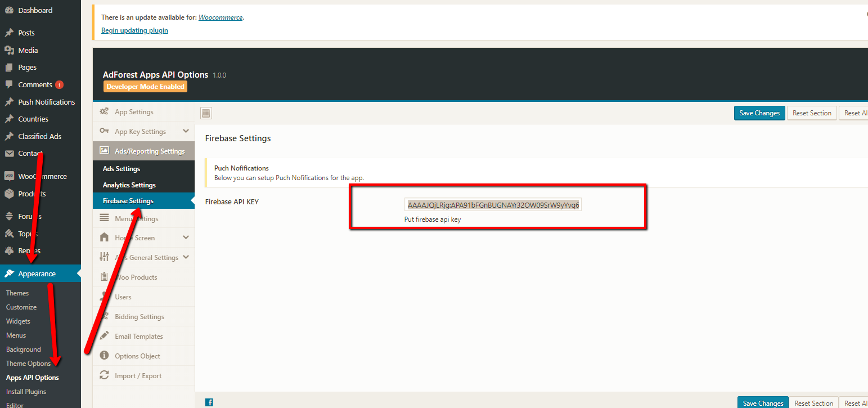The height and width of the screenshot is (408, 868).
Task: Open Customize under Appearance
Action: (x=21, y=307)
